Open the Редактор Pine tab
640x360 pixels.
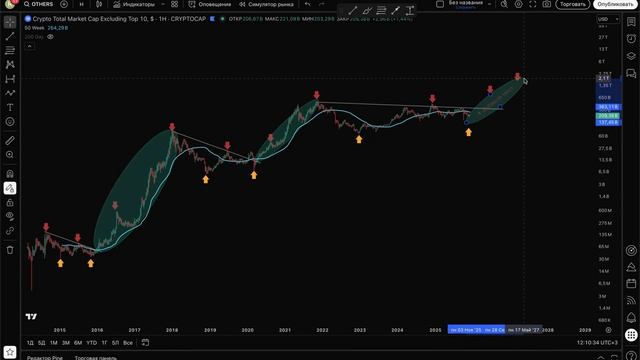[x=45, y=358]
